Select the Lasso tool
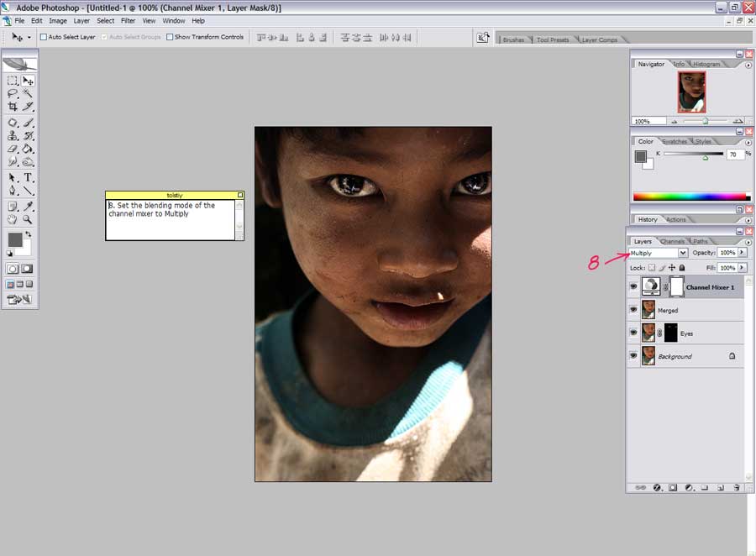The width and height of the screenshot is (756, 556). pyautogui.click(x=13, y=94)
